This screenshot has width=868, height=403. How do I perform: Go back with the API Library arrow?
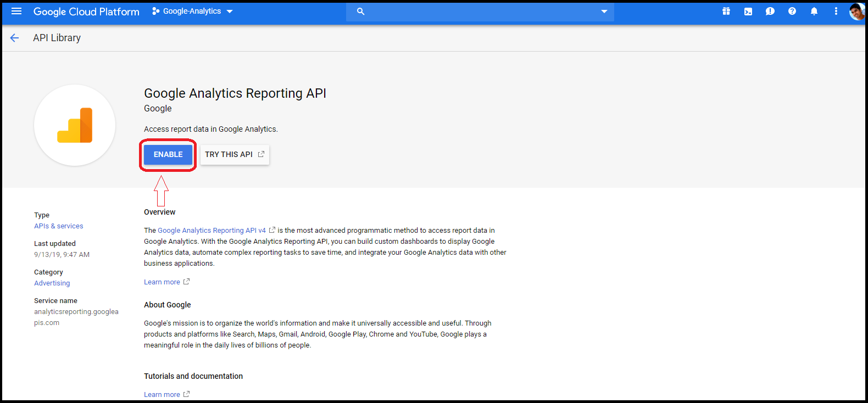(14, 38)
